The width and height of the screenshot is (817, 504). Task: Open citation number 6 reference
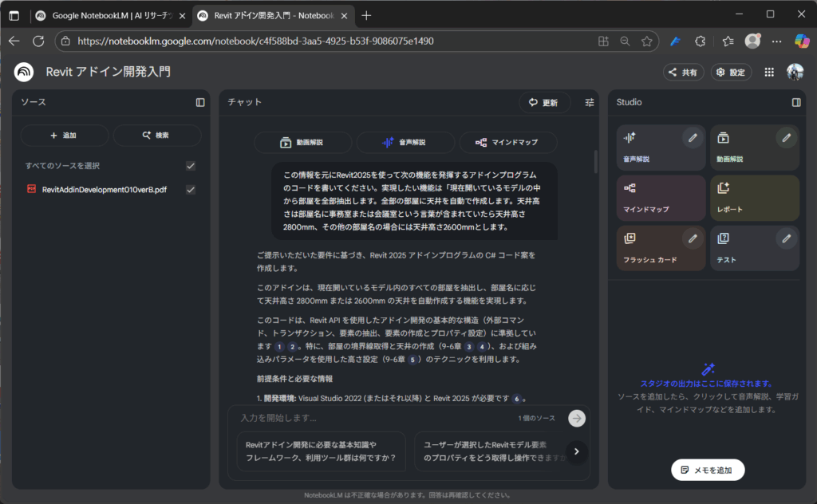coord(518,399)
